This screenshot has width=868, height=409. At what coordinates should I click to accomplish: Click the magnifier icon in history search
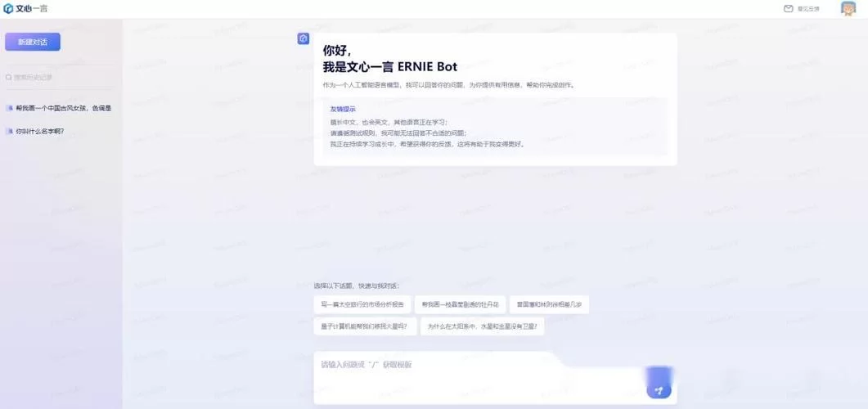tap(9, 78)
